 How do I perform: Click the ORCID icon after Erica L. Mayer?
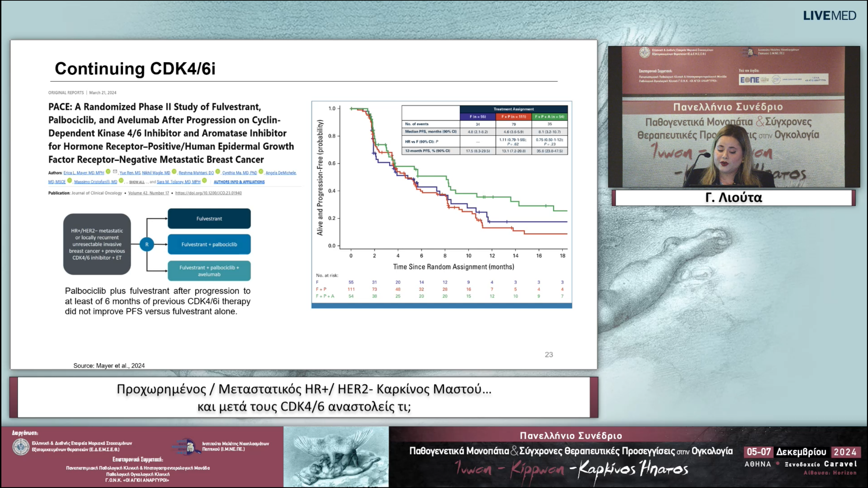tap(108, 171)
